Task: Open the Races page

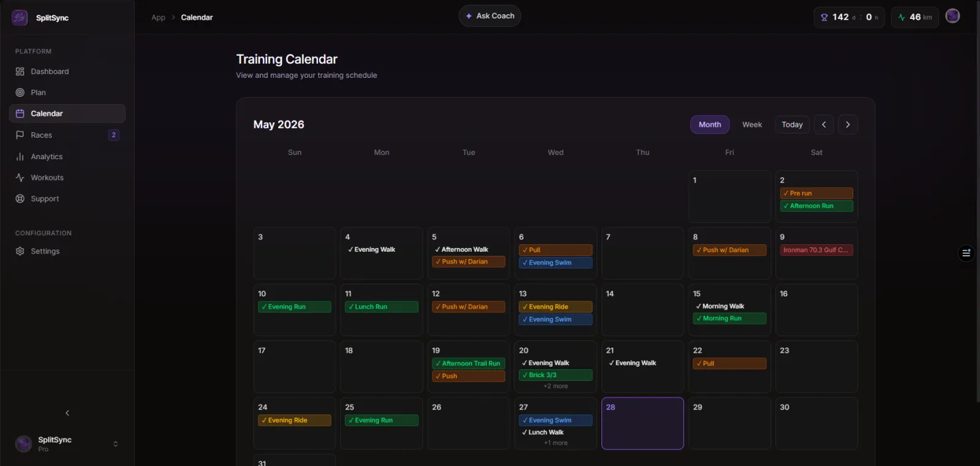Action: point(67,135)
